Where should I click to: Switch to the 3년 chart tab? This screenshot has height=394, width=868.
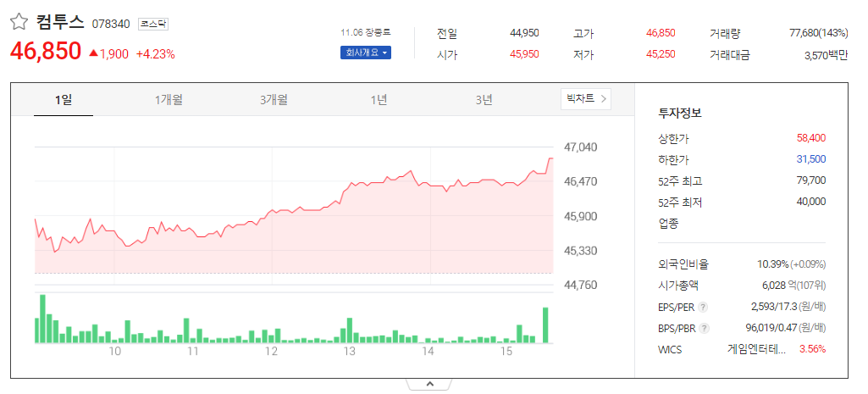484,100
